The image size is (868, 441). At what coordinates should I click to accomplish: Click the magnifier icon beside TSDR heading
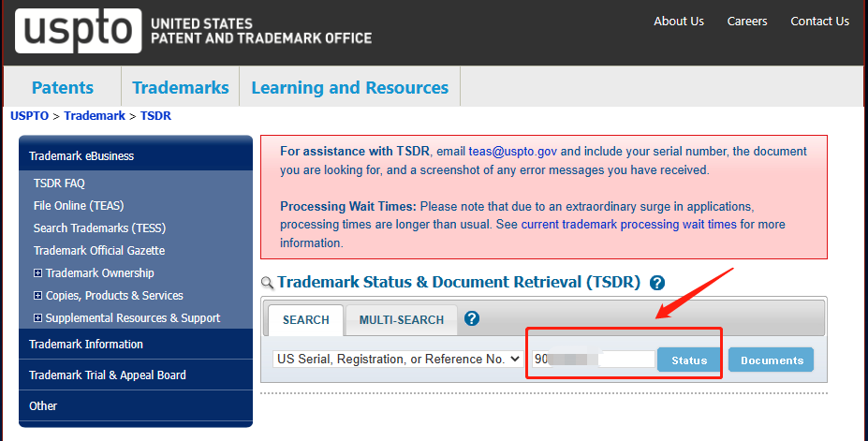pyautogui.click(x=267, y=283)
